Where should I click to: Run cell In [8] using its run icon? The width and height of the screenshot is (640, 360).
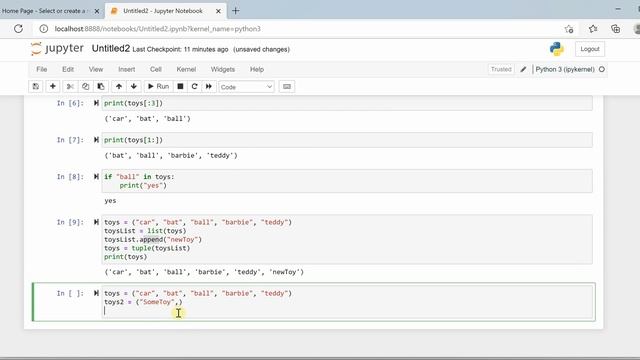(x=96, y=177)
